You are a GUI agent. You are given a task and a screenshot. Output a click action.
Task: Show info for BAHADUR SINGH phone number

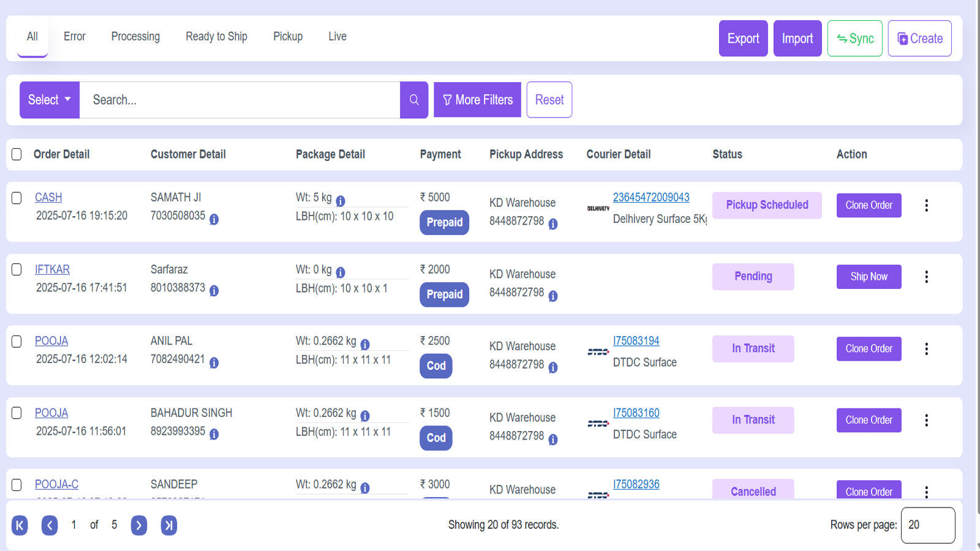click(x=214, y=434)
